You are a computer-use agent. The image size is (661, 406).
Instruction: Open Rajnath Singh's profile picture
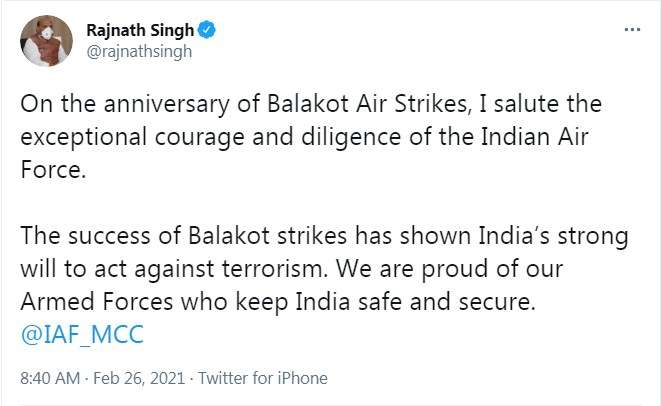pos(46,41)
